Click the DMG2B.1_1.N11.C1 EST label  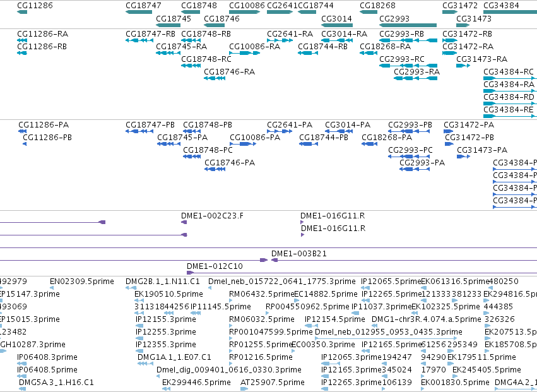tap(163, 282)
